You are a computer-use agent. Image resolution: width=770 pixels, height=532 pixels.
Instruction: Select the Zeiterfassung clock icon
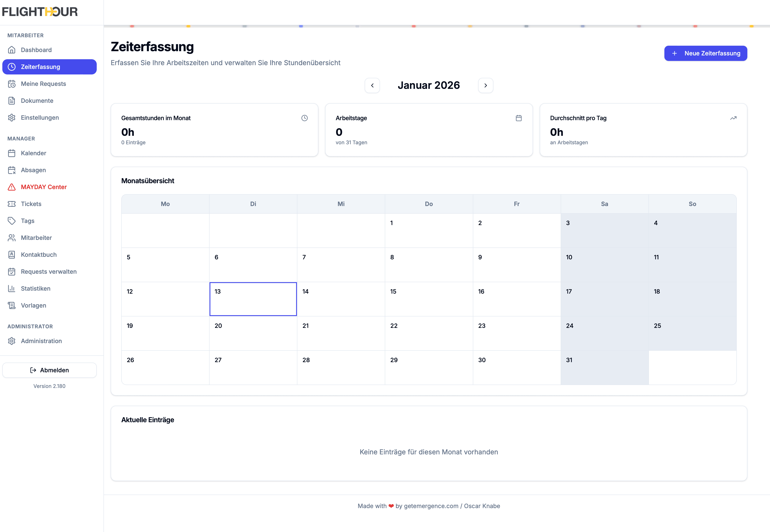pyautogui.click(x=12, y=67)
